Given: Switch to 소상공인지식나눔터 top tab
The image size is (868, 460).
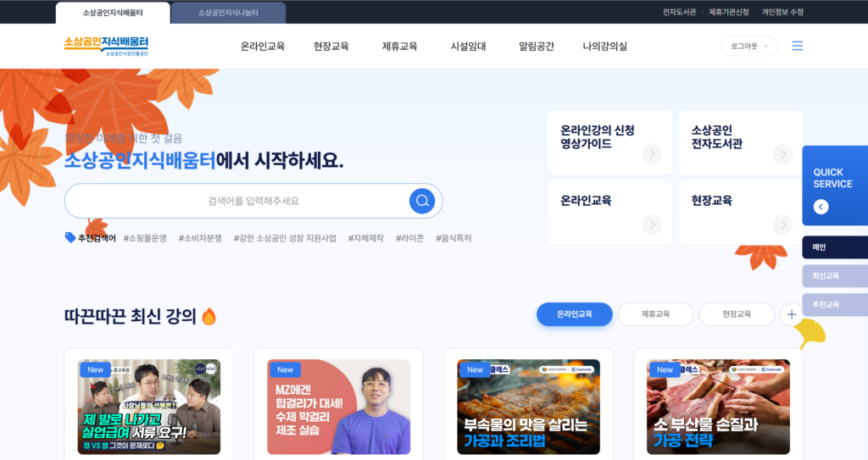Looking at the screenshot, I should tap(228, 12).
